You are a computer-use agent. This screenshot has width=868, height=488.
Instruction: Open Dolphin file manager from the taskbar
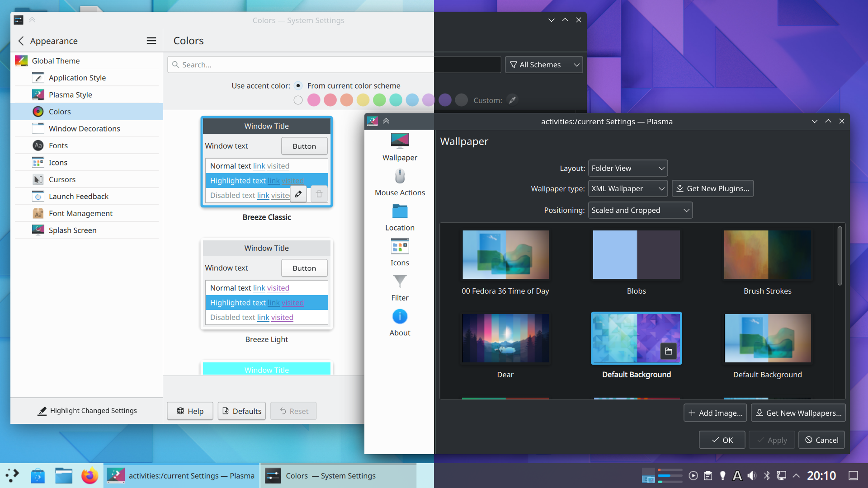(64, 475)
